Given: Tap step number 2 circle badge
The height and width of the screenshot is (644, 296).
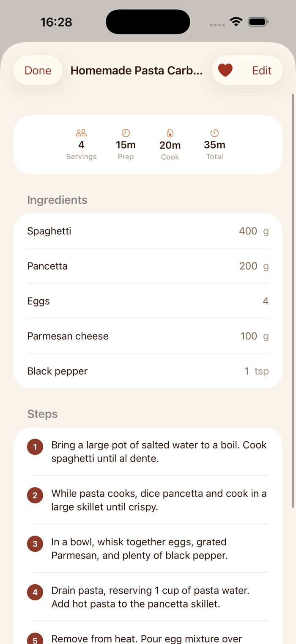Looking at the screenshot, I should 35,495.
